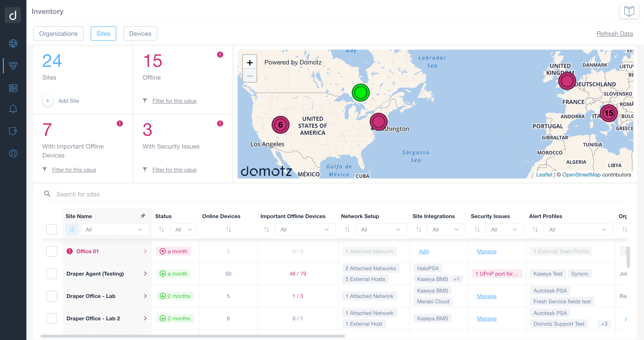Select the globe network icon in the sidebar
This screenshot has height=340, width=644.
[x=13, y=43]
